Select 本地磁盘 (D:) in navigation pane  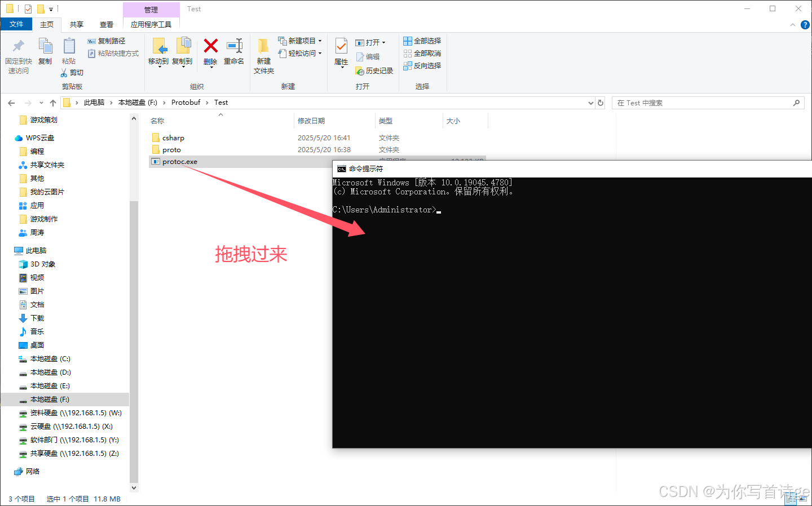click(x=51, y=372)
